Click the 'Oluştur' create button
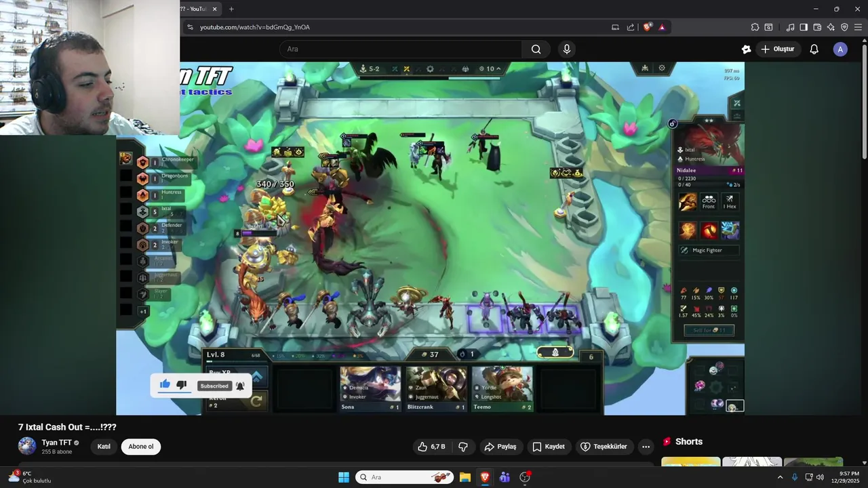Viewport: 868px width, 488px height. click(x=778, y=49)
